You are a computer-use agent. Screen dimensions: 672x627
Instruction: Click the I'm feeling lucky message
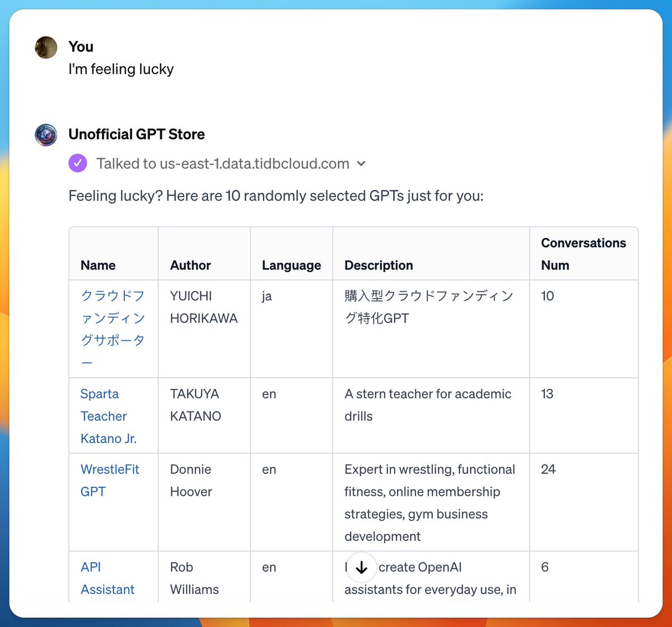pos(121,69)
